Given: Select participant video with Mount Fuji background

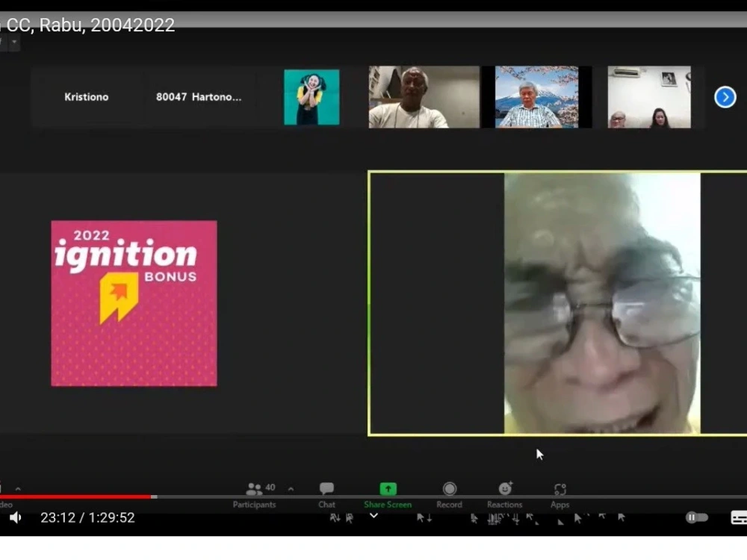Looking at the screenshot, I should [x=536, y=97].
